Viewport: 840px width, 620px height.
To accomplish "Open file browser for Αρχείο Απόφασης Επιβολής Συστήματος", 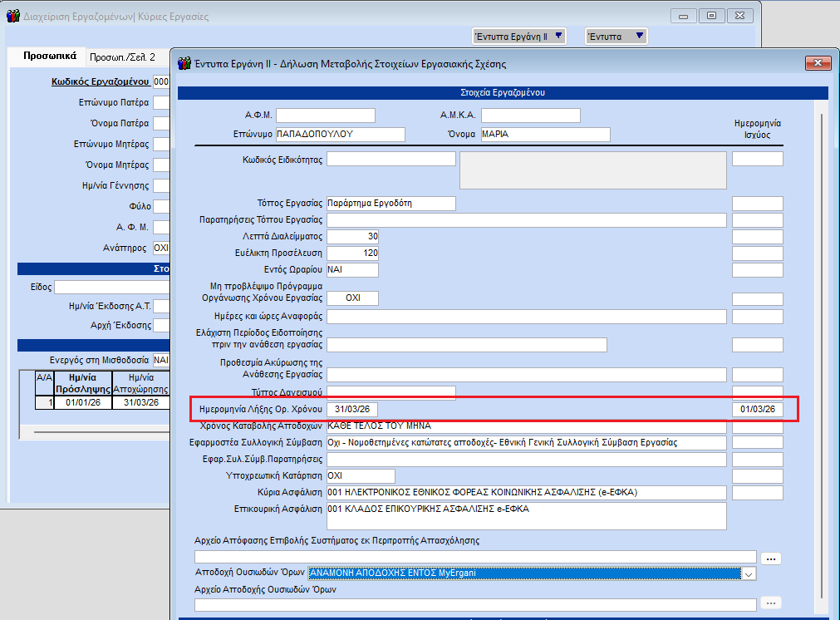I will click(771, 558).
